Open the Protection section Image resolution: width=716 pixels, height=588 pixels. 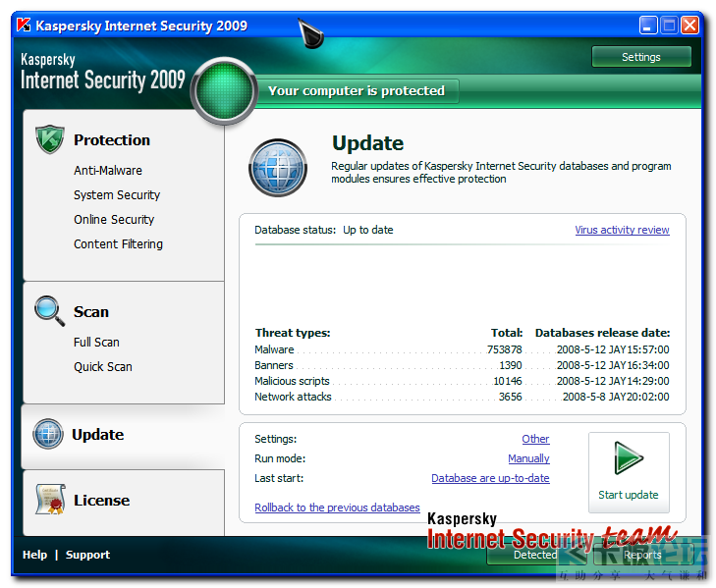(x=112, y=139)
